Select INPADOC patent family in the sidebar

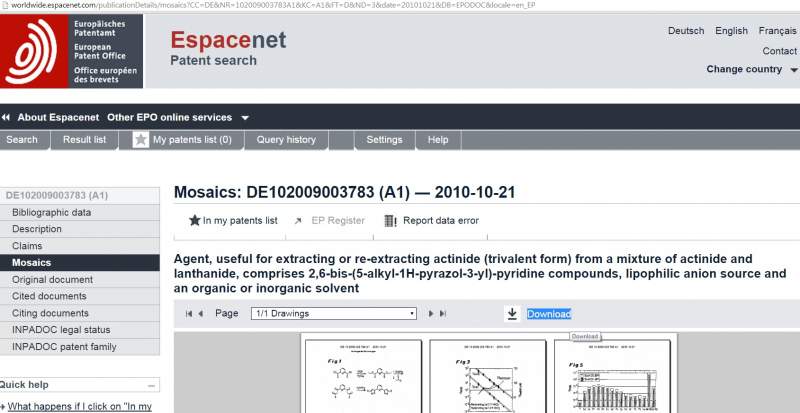(80, 347)
